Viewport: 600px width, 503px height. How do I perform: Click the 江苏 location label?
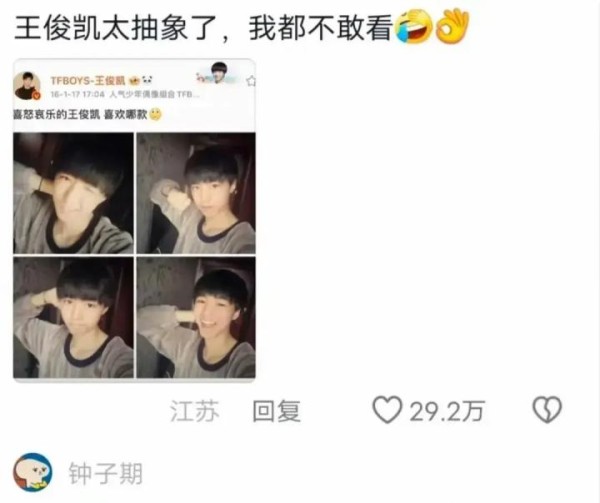tap(195, 411)
